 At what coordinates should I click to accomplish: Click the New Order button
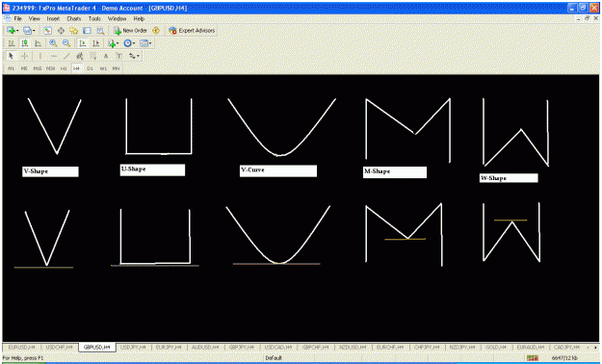tap(130, 31)
